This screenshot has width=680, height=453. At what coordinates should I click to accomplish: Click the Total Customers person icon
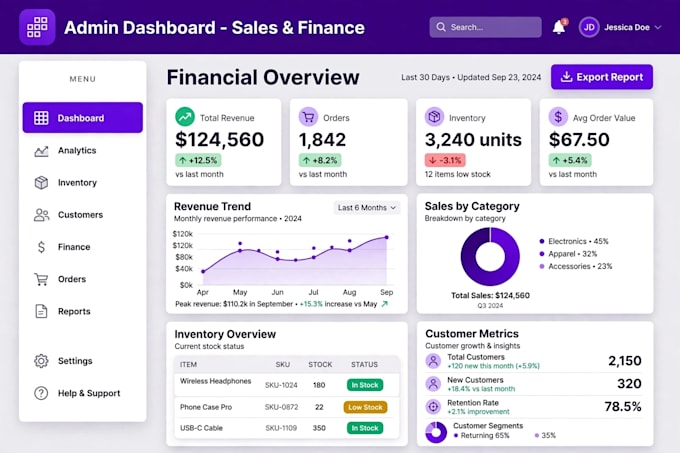coord(433,361)
